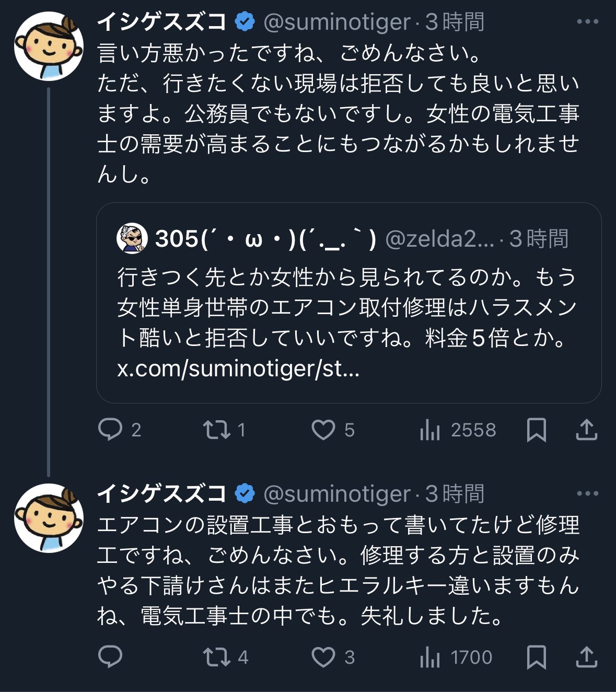Open the x.com/suminotiger link in quoted tweet
The height and width of the screenshot is (692, 616).
tap(238, 369)
